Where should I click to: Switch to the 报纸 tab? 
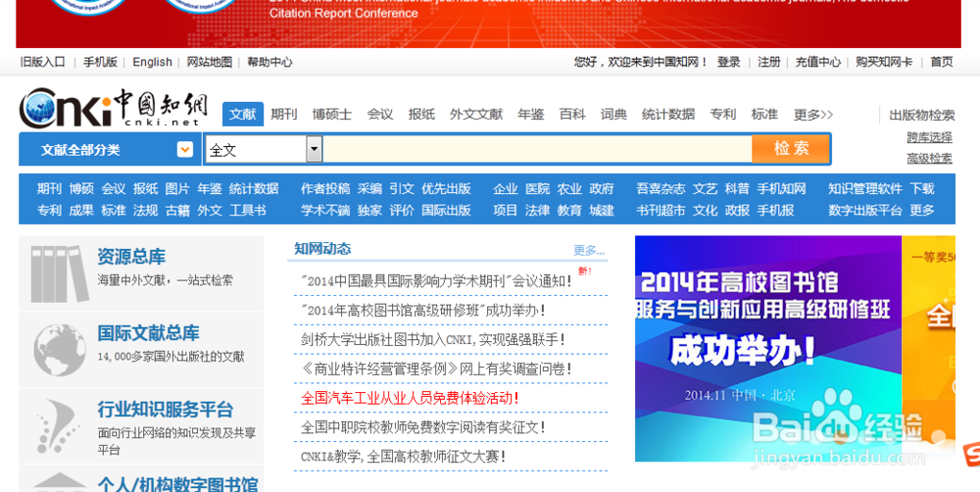click(421, 115)
